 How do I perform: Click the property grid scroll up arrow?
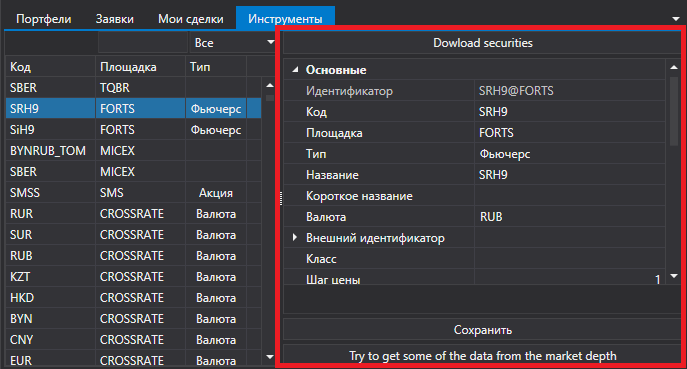(x=674, y=67)
